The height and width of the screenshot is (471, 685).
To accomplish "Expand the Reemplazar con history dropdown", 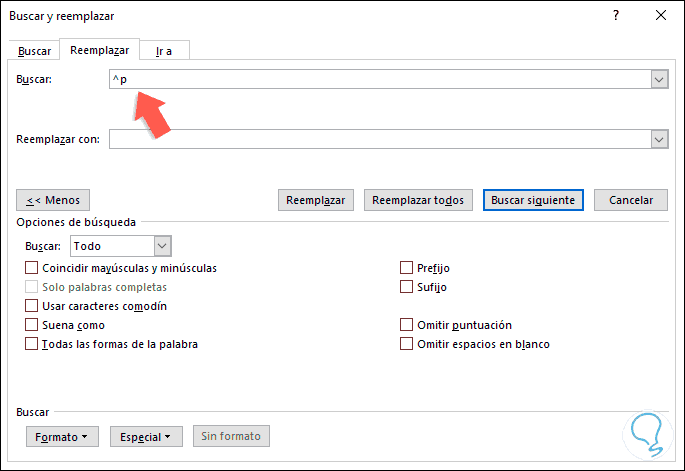I will pos(659,140).
